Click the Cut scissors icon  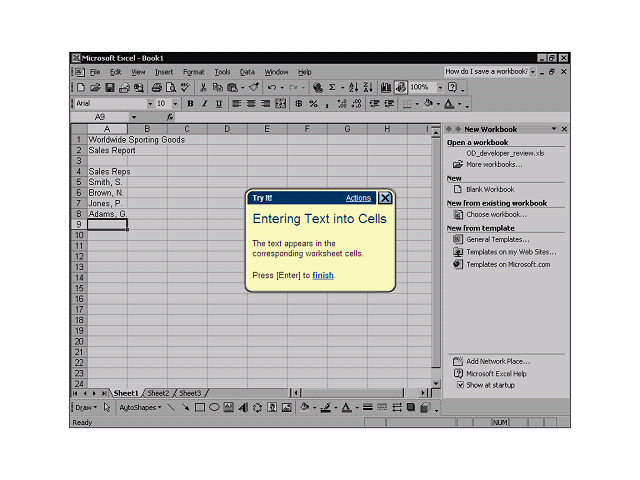point(203,87)
